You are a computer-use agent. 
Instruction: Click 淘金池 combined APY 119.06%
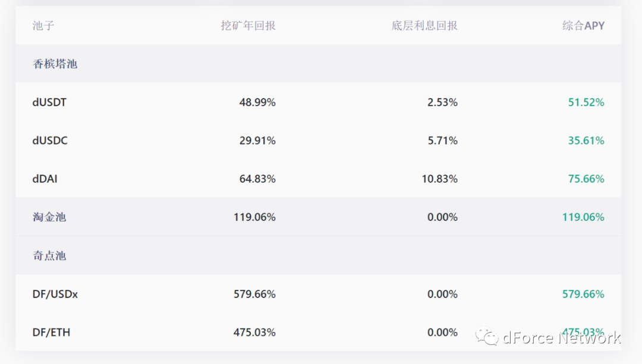pyautogui.click(x=583, y=217)
